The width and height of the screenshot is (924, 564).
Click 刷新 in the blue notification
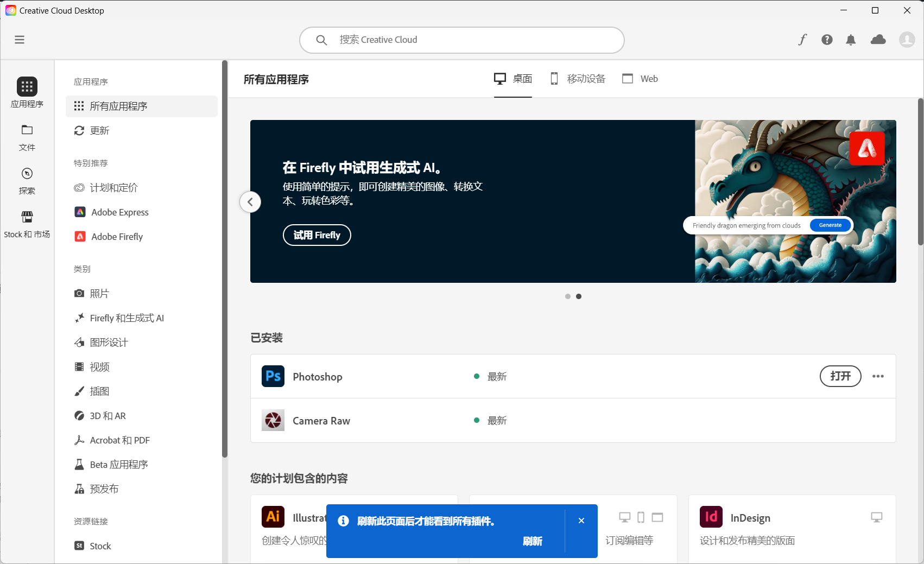pyautogui.click(x=533, y=541)
